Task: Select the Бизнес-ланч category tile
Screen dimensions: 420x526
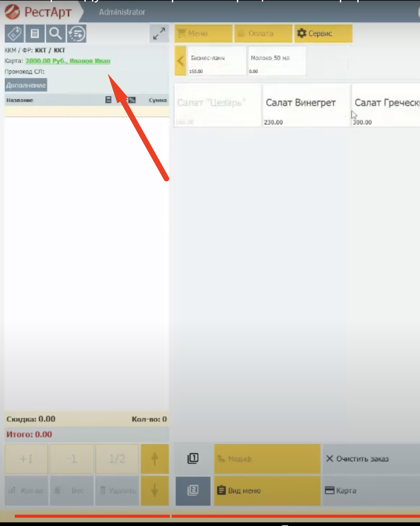Action: (x=217, y=61)
